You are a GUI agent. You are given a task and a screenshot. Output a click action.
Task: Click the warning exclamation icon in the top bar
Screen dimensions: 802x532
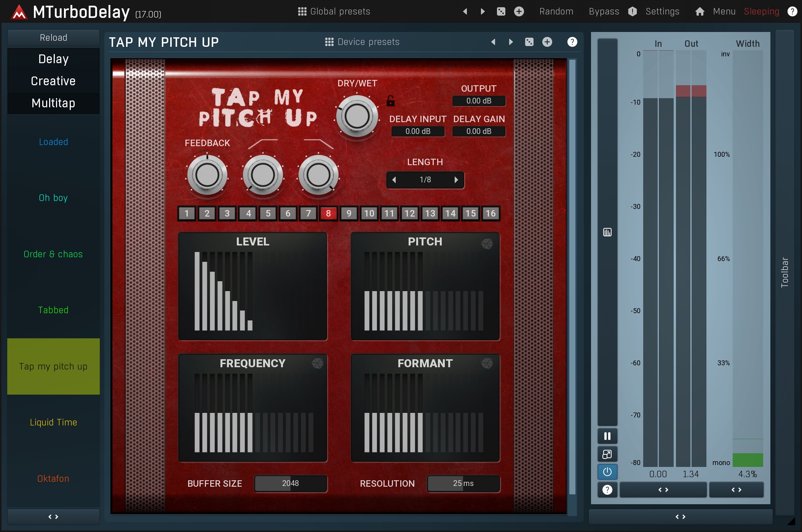632,11
